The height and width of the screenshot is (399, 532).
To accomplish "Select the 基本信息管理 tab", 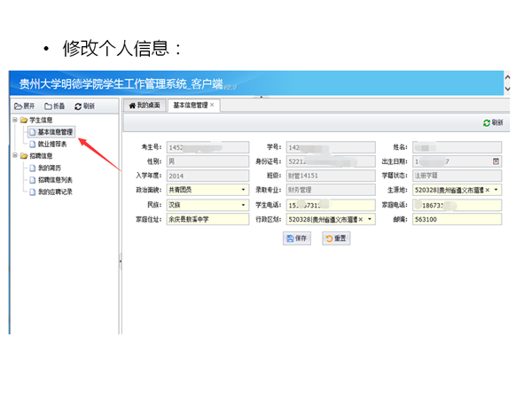I will pyautogui.click(x=190, y=106).
